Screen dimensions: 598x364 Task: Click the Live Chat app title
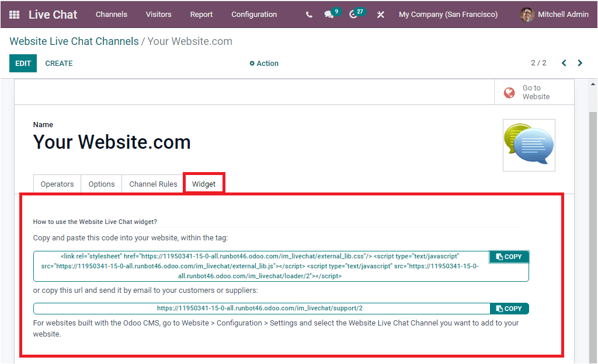tap(53, 15)
